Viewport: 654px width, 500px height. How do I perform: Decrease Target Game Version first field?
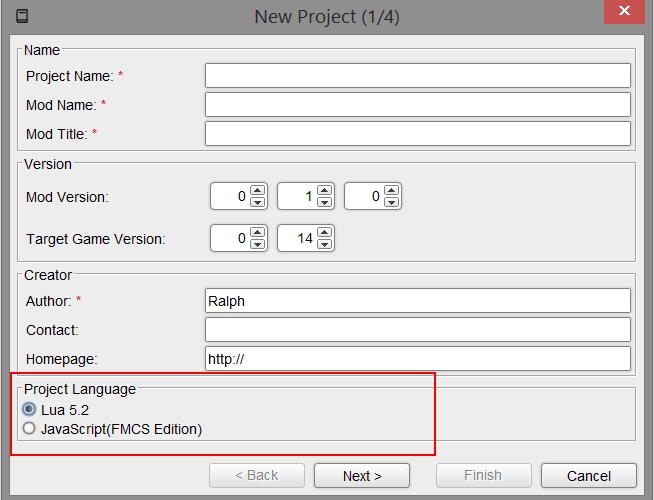point(258,244)
